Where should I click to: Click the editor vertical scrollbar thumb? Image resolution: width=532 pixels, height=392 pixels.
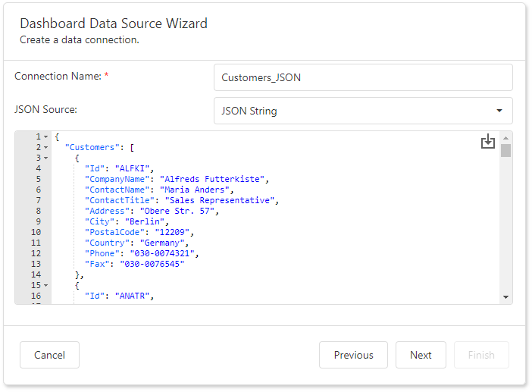click(505, 150)
